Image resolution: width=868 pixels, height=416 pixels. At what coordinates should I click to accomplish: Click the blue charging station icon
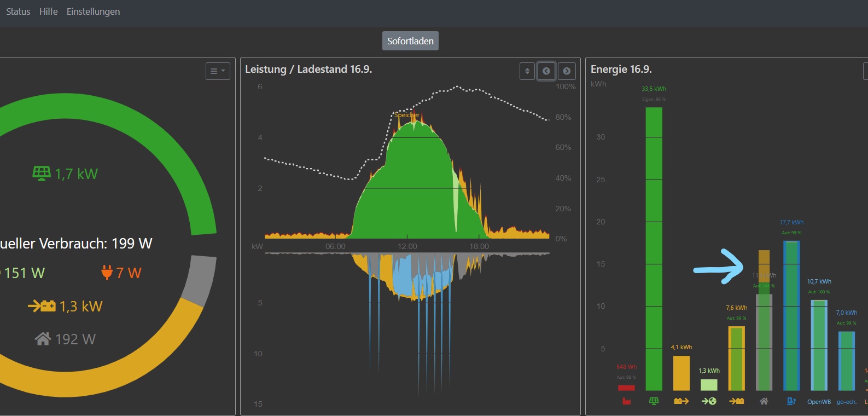791,401
